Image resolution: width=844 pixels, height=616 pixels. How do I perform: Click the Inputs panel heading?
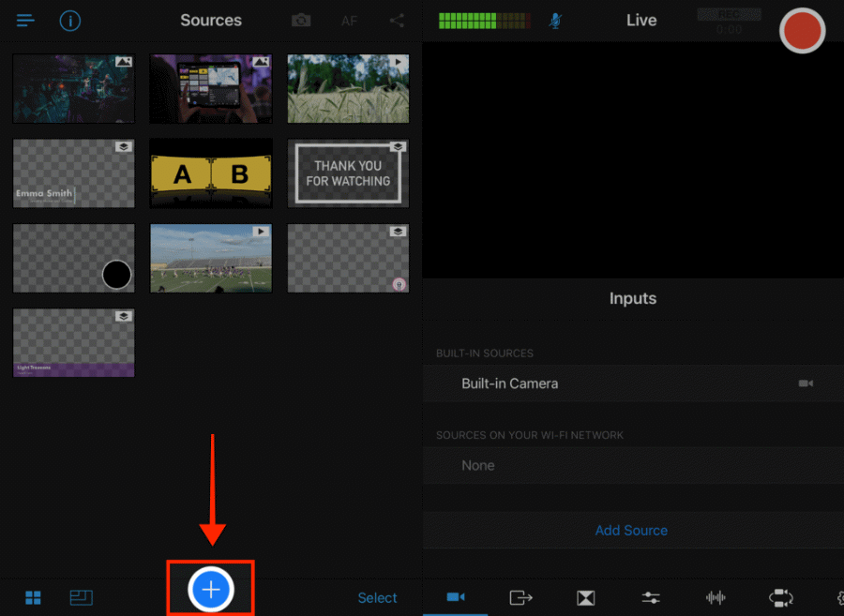point(633,298)
